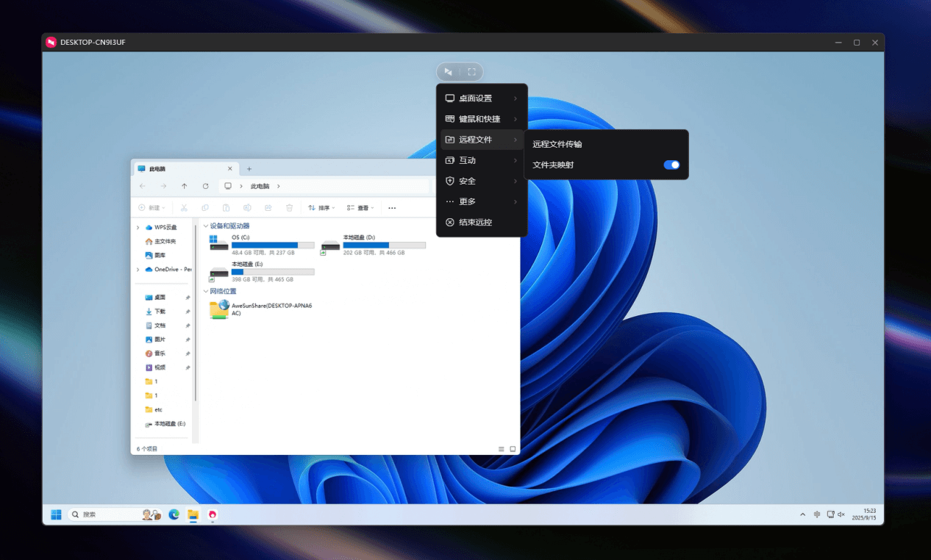The width and height of the screenshot is (931, 560).
Task: Select the OS (C:) drive usage bar
Action: [x=273, y=245]
